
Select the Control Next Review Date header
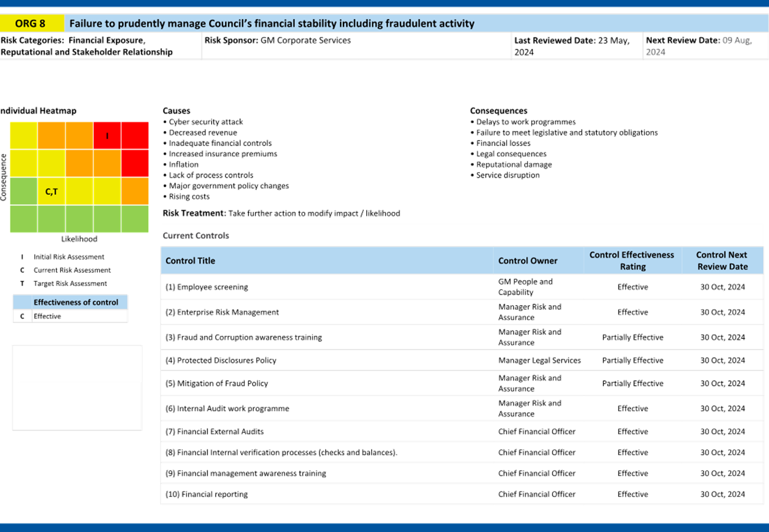(722, 261)
